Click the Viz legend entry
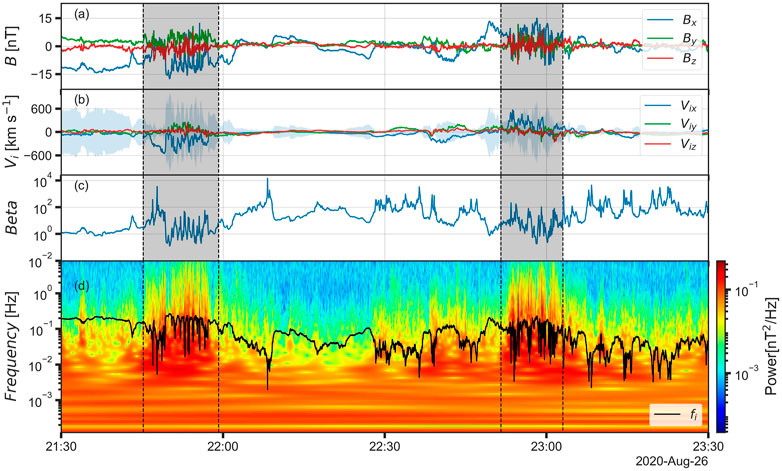The height and width of the screenshot is (471, 782). tap(671, 144)
